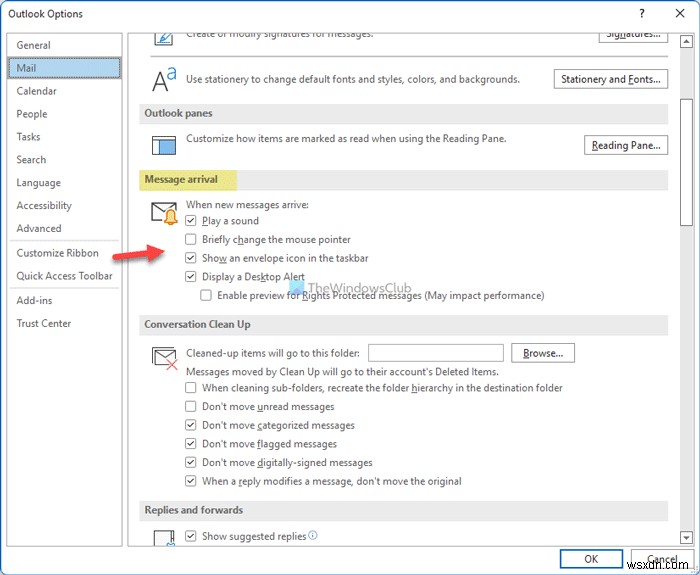Viewport: 700px width, 575px height.
Task: Open the General options category
Action: pyautogui.click(x=64, y=45)
